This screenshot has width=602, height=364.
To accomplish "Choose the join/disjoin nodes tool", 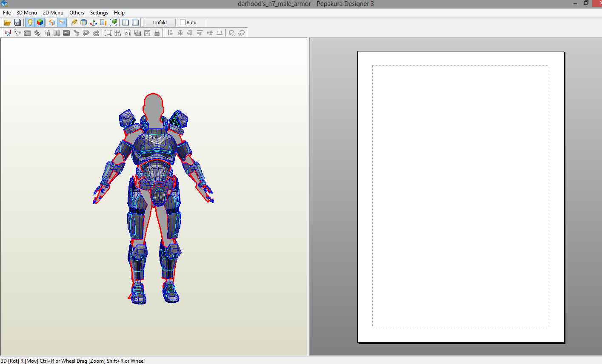I will click(x=17, y=33).
